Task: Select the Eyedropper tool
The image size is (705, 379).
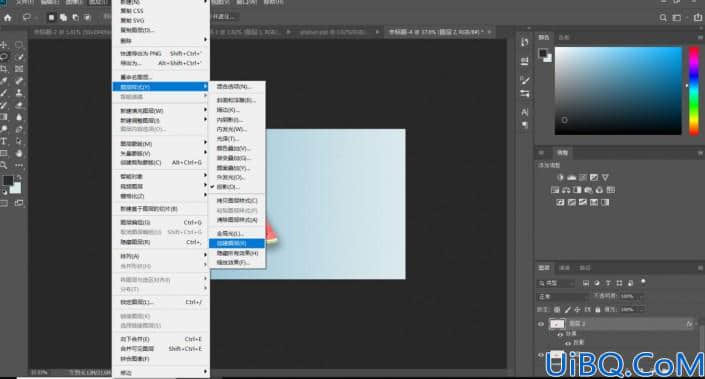Action: click(4, 81)
